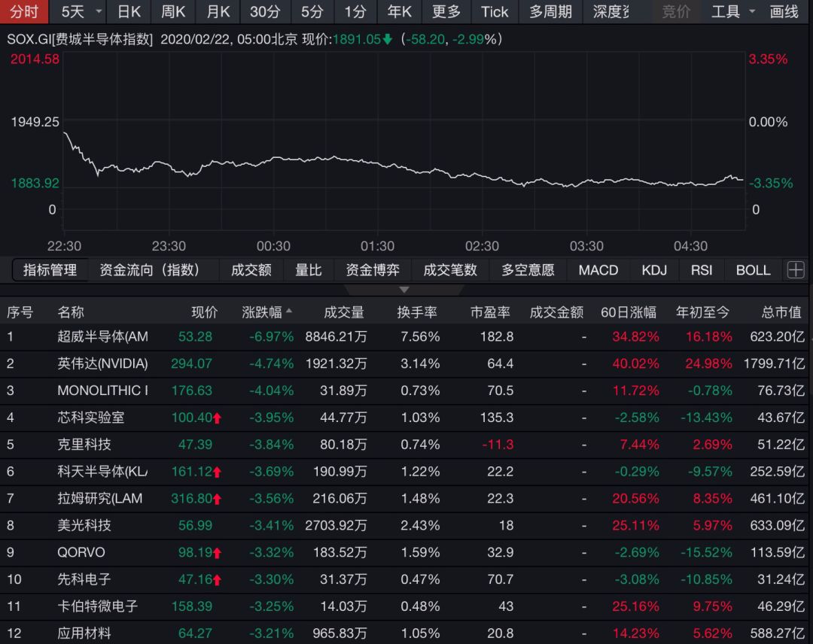Sort by the 总市值 column header
Screen dimensions: 813x644
(781, 312)
